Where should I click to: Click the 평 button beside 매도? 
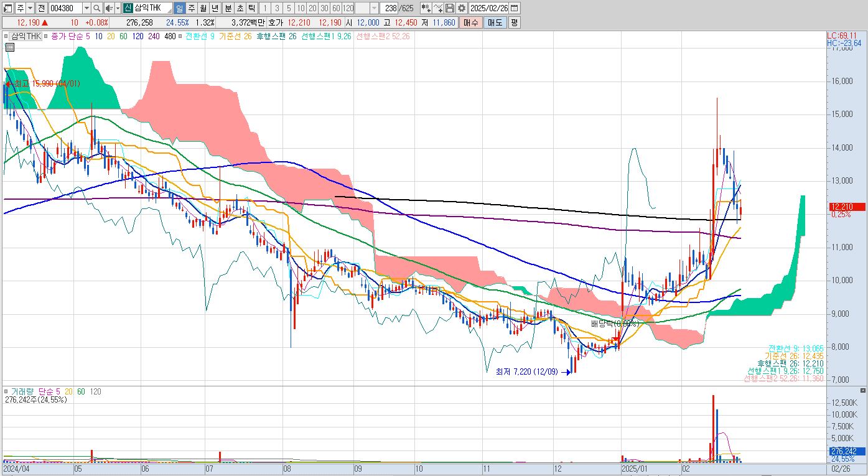[x=514, y=22]
